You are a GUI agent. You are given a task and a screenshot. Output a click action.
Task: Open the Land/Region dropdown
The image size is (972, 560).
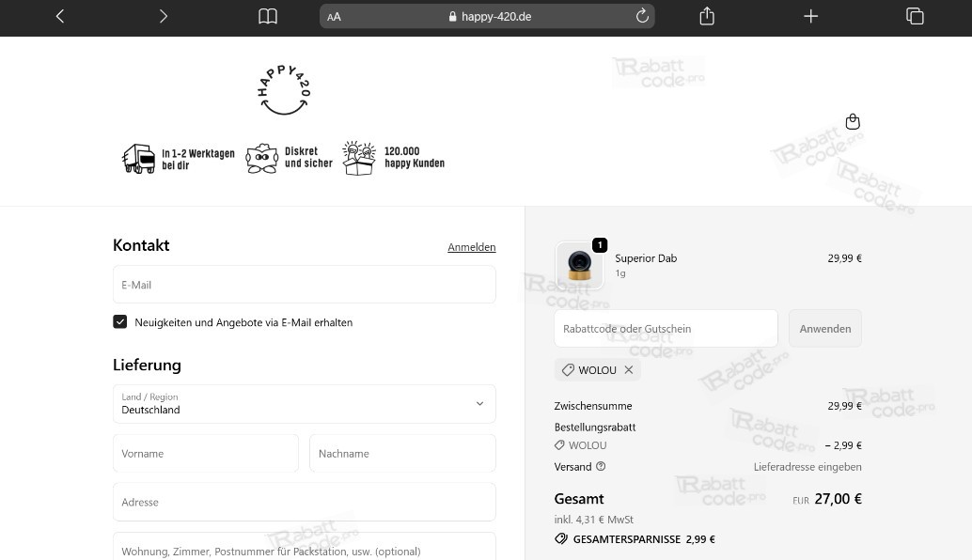(x=304, y=404)
